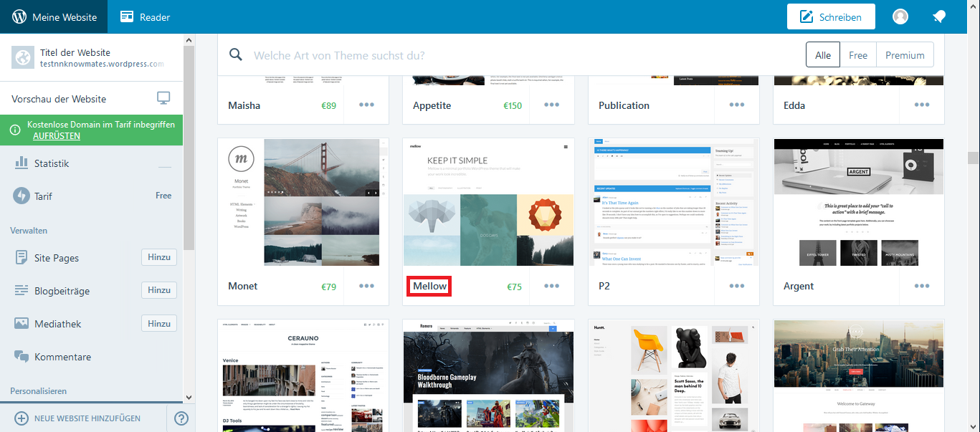Open the P2 theme thumbnail preview
The image size is (980, 432).
point(673,201)
